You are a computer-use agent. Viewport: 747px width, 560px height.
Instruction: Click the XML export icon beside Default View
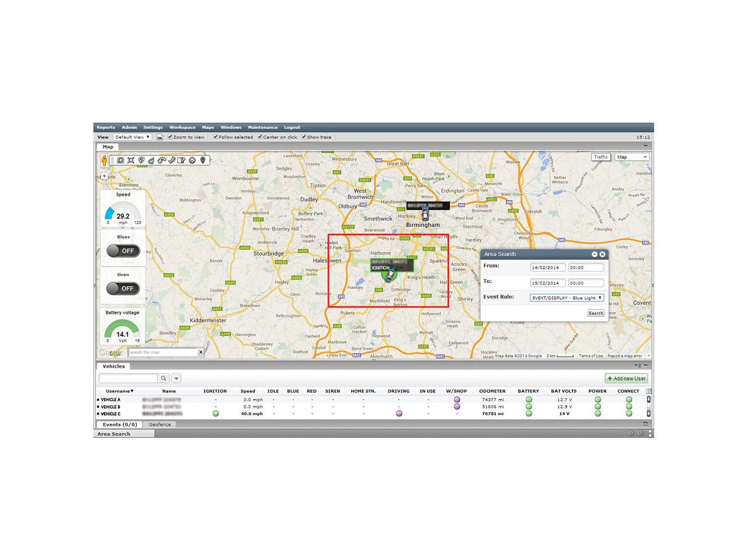pos(160,137)
